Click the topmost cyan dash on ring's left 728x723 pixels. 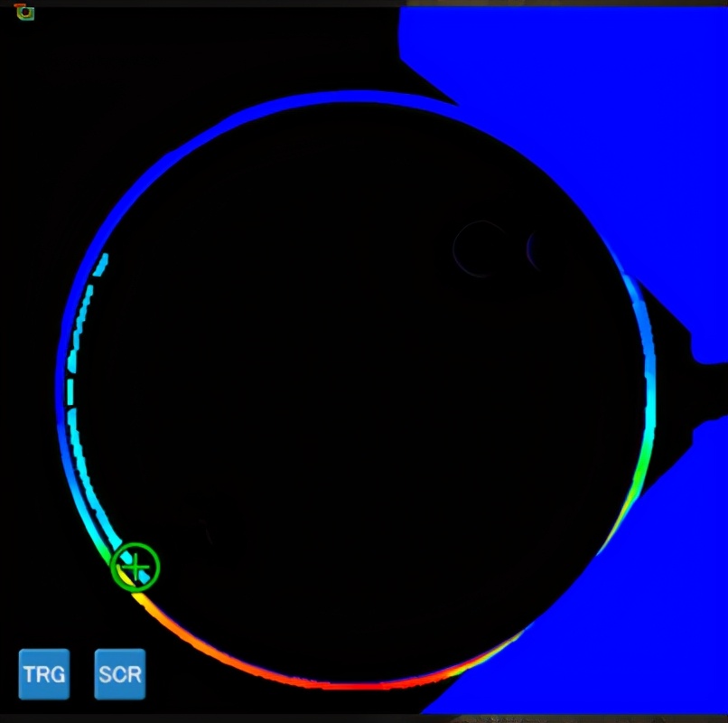[104, 262]
